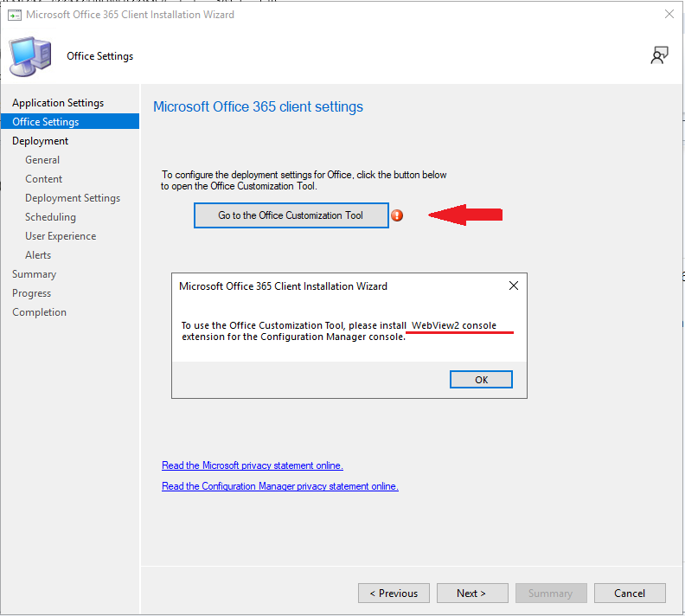Select the General sub-step
The image size is (685, 616).
42,160
